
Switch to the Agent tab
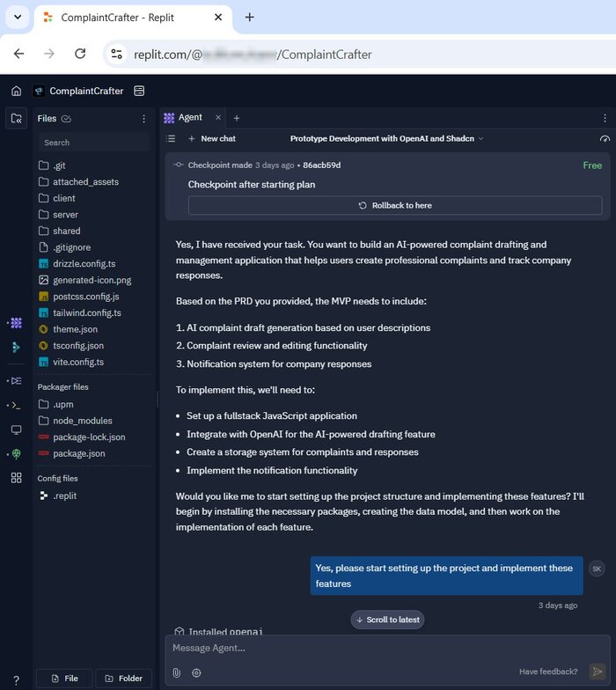tap(189, 117)
